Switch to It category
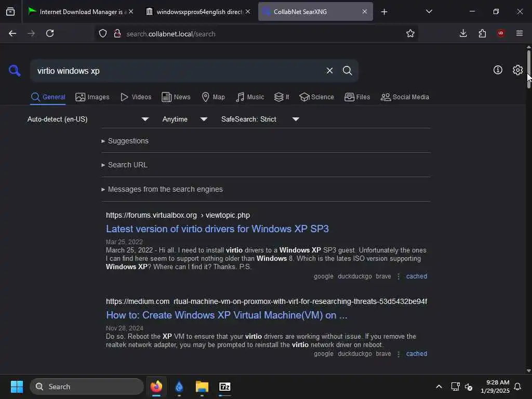 pos(282,97)
